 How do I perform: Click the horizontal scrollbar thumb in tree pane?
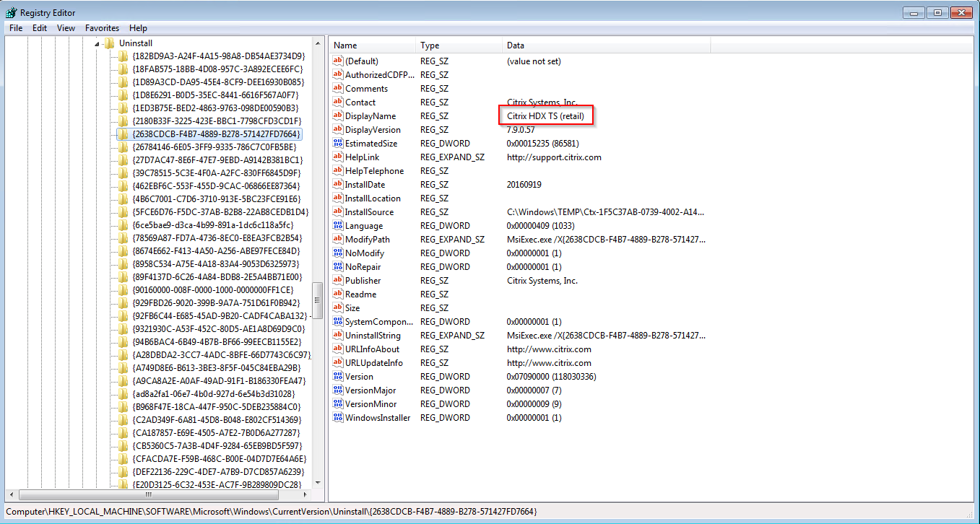[x=148, y=495]
